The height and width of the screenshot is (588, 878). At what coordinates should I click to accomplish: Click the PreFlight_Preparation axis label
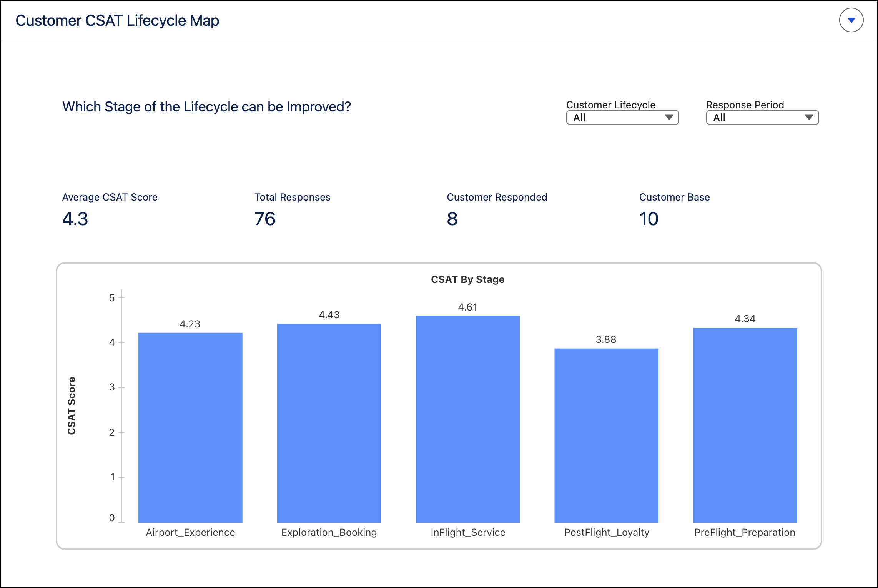coord(745,532)
